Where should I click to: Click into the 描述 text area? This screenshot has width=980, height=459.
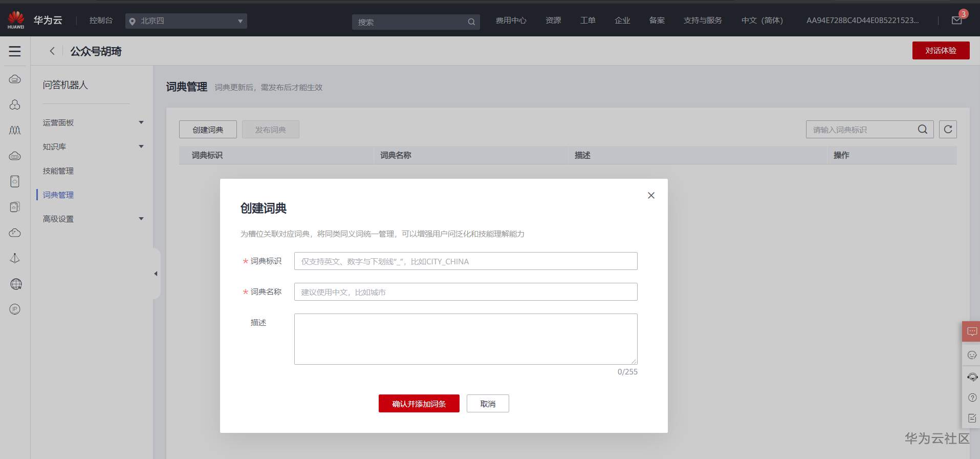466,339
